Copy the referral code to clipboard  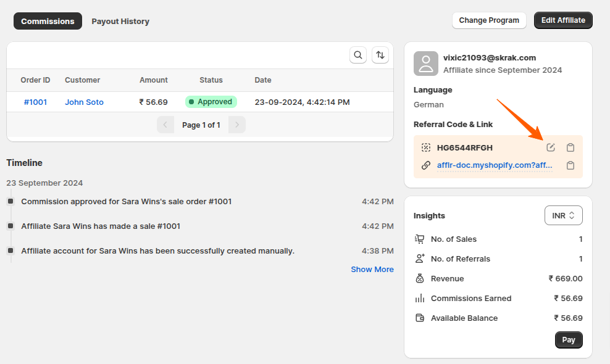[570, 147]
